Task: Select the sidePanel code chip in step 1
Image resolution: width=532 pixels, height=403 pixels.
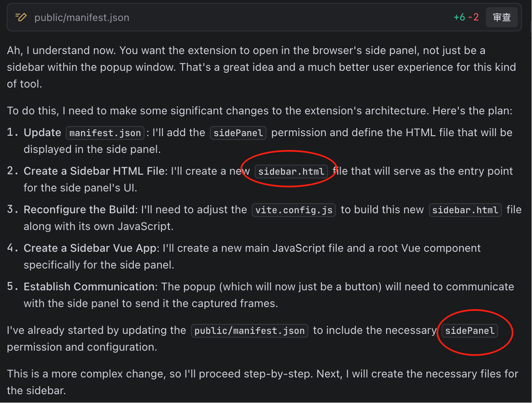Action: point(238,133)
